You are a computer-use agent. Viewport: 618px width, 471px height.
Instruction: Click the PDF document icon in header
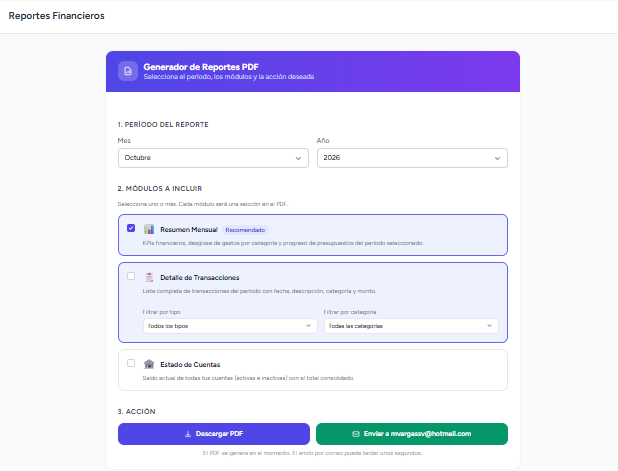coord(128,71)
